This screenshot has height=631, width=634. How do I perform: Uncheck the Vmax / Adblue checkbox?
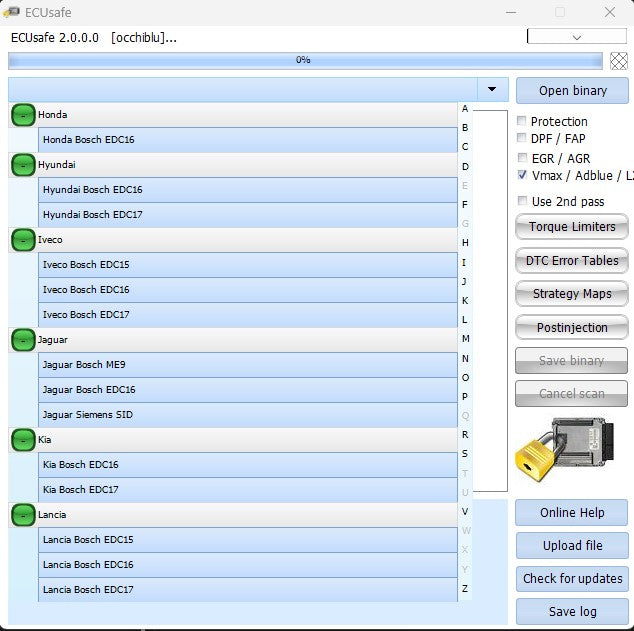coord(522,175)
